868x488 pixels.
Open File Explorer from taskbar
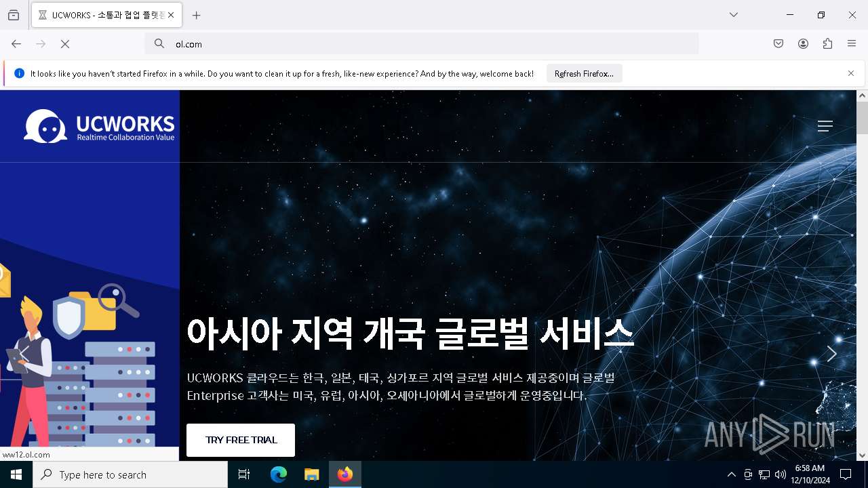(311, 474)
